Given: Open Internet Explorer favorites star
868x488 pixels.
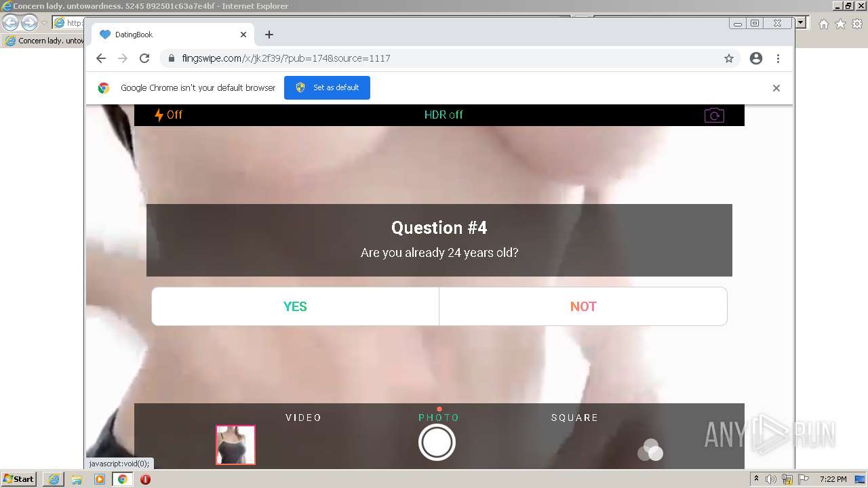Looking at the screenshot, I should tap(840, 24).
